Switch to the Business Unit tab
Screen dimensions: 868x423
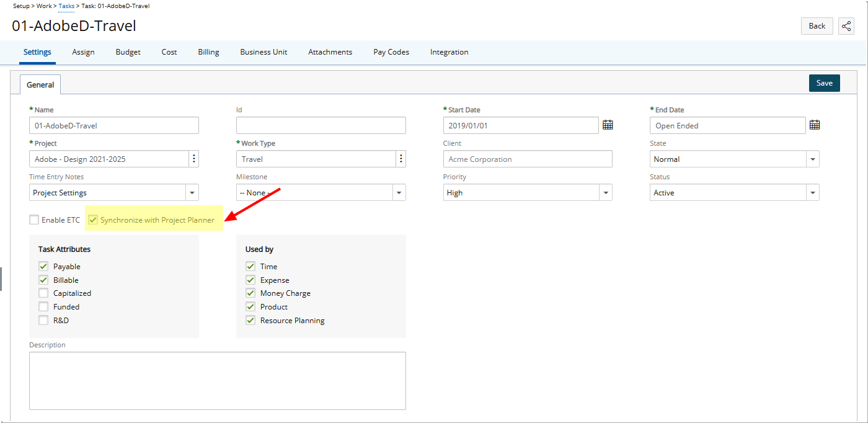point(263,52)
